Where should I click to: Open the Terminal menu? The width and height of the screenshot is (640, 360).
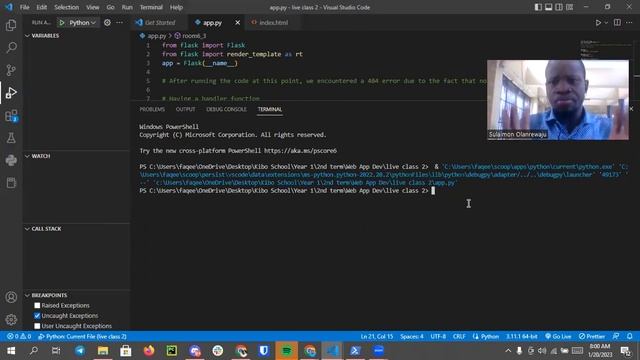[x=151, y=7]
